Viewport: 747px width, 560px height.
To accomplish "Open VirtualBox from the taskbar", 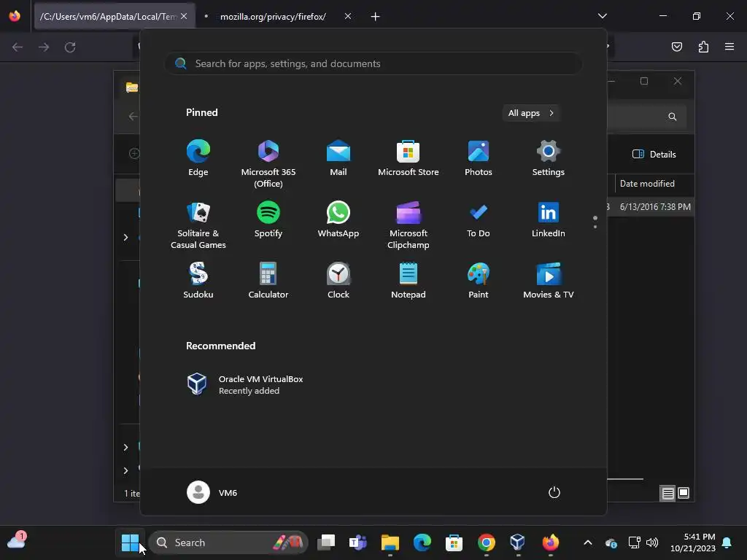I will (x=518, y=542).
